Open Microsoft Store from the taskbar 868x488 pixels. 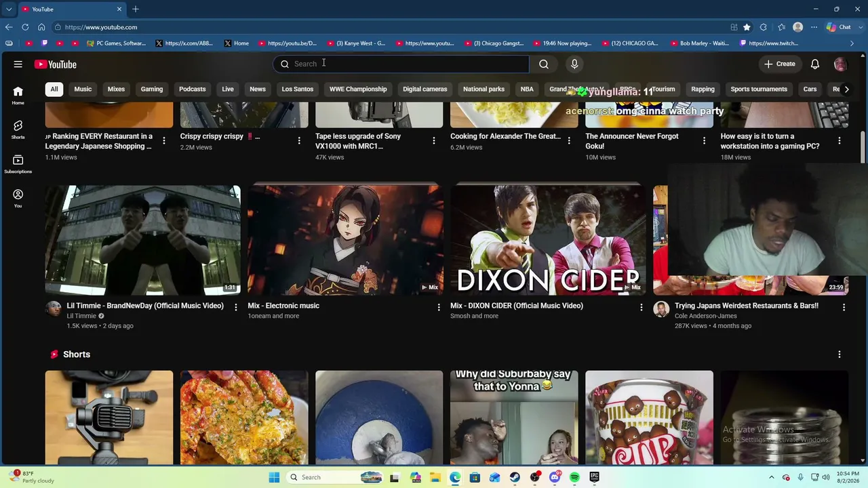click(475, 477)
